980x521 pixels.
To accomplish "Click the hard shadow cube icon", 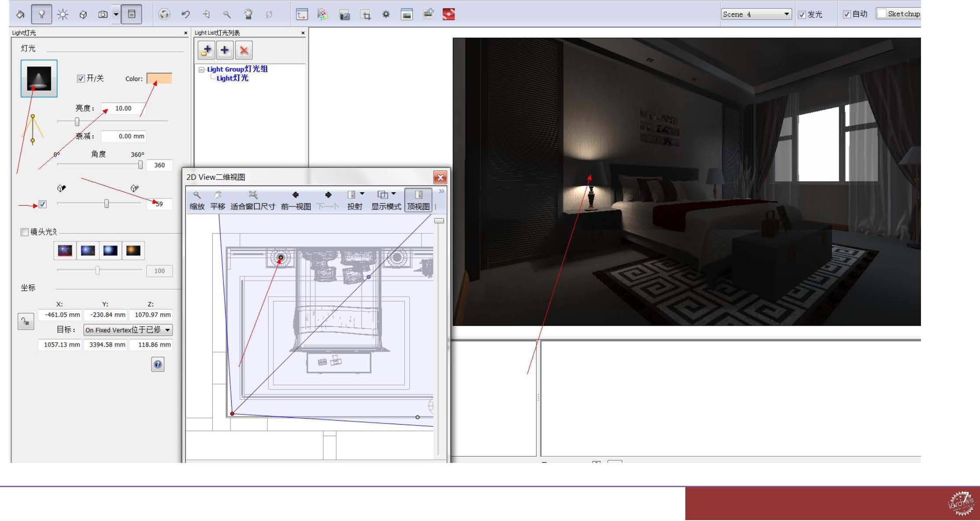I will tap(61, 188).
